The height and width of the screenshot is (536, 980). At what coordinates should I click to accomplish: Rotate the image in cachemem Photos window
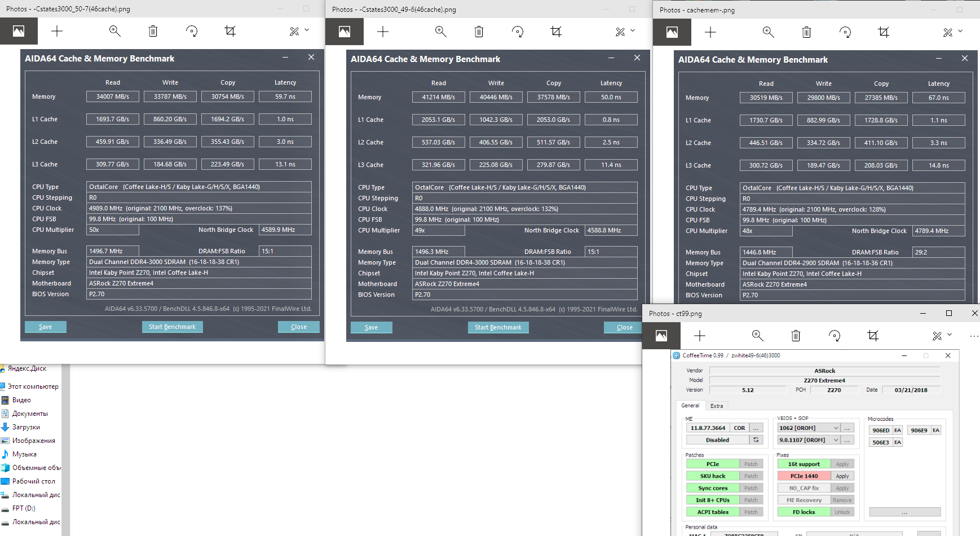845,32
